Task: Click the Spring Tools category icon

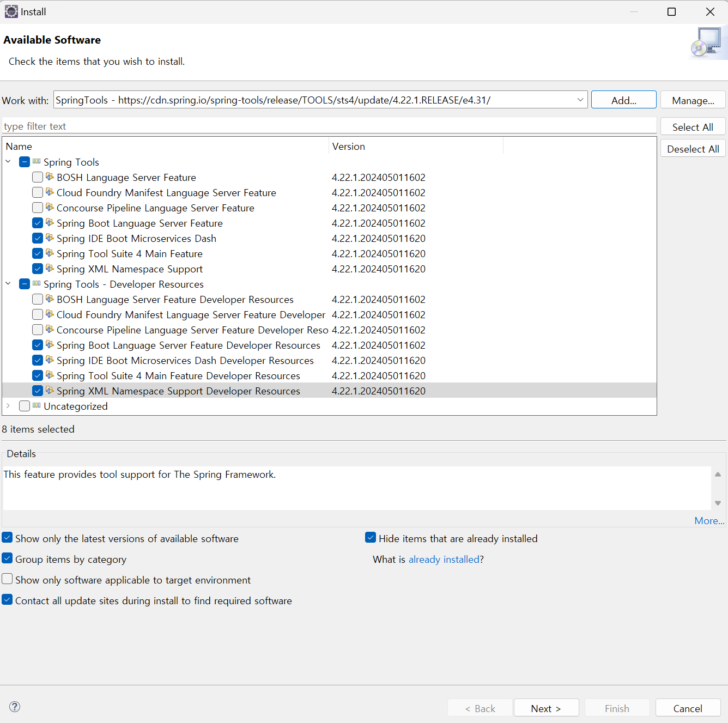Action: click(x=37, y=162)
